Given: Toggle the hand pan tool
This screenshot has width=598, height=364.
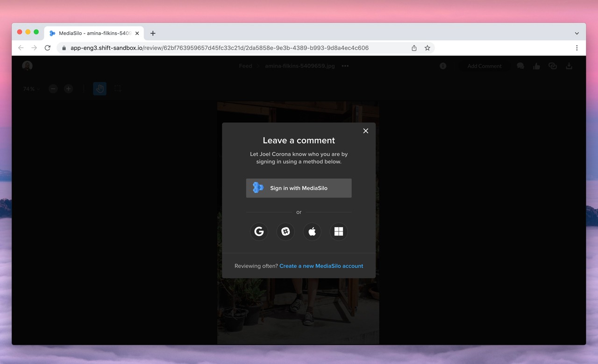Looking at the screenshot, I should click(100, 89).
